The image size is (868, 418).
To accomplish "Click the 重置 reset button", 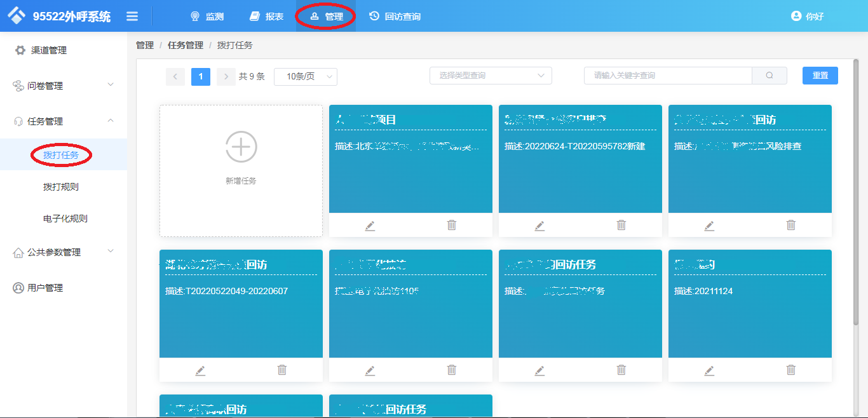I will [x=820, y=75].
